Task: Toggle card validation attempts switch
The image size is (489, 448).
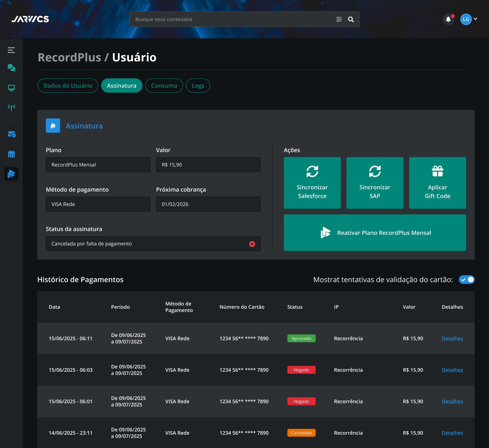Action: click(467, 280)
